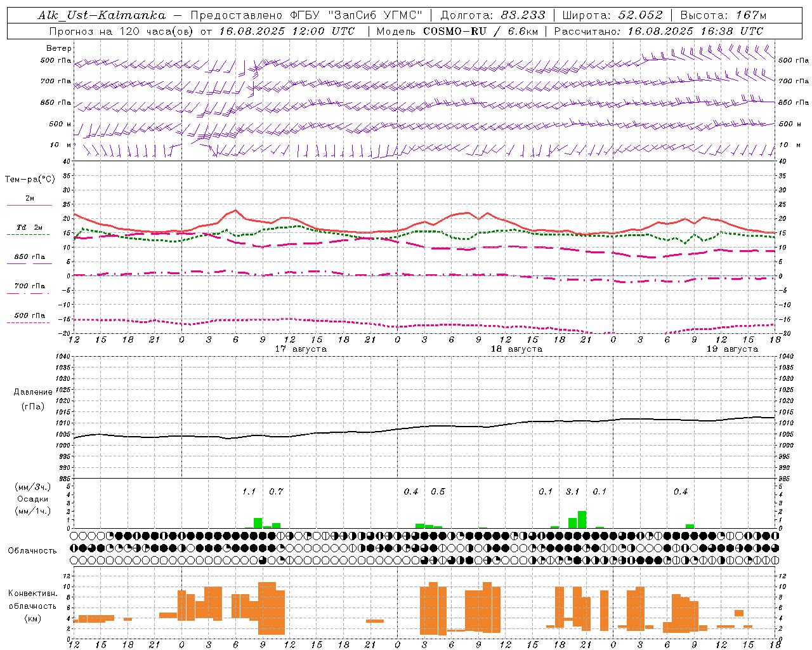Click the 500 гПа temperature legend entry
Image resolution: width=812 pixels, height=650 pixels.
tap(30, 315)
